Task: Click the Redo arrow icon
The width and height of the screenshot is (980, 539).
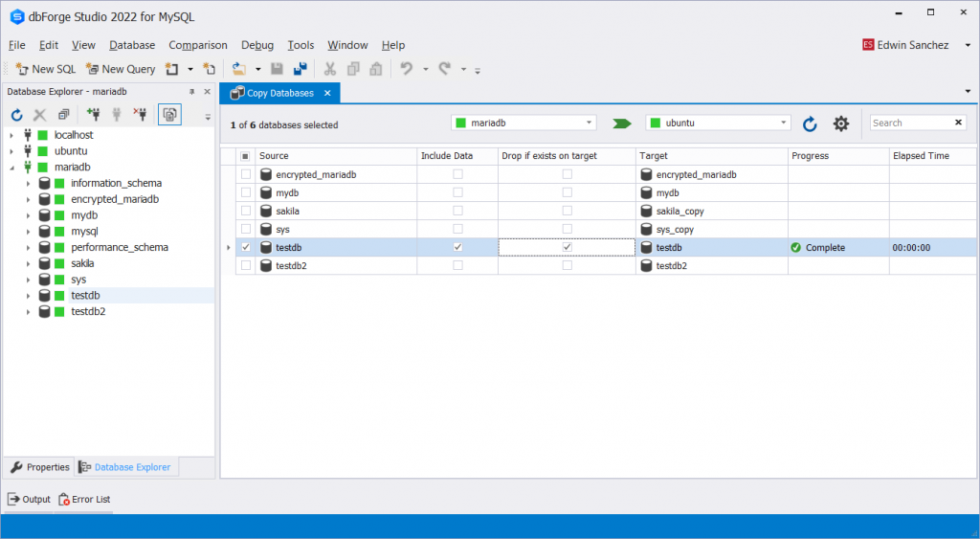Action: pos(445,69)
